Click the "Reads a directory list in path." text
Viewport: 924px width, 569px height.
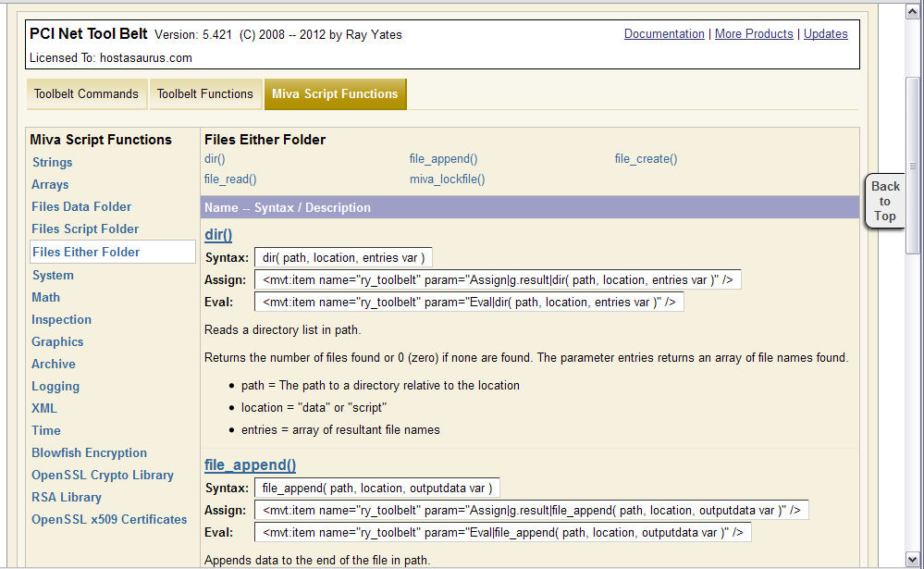[282, 329]
